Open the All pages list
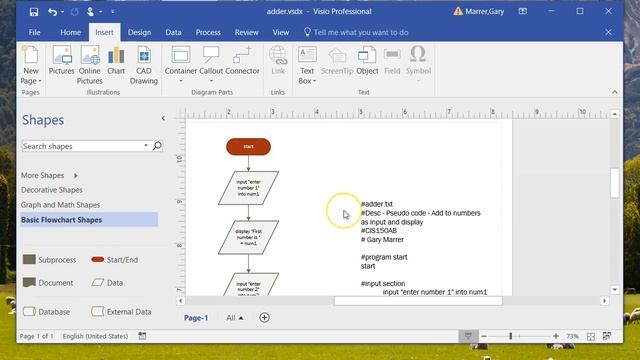 235,318
